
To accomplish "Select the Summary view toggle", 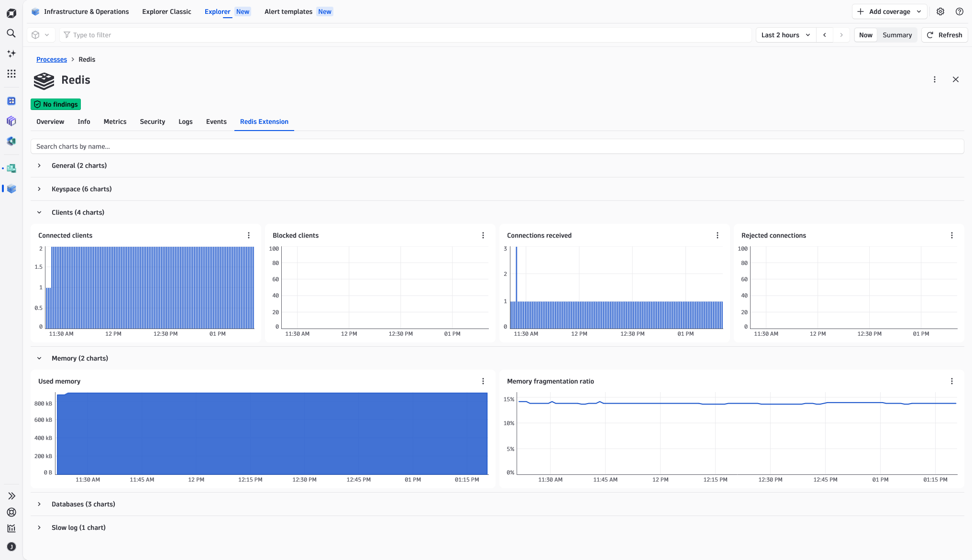I will point(897,35).
